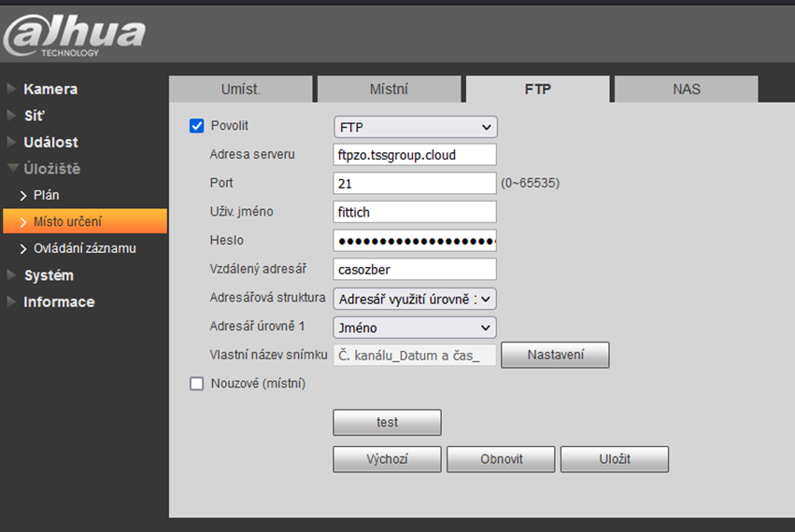Open the Plán submenu item
Viewport: 795px width, 532px height.
[x=46, y=195]
